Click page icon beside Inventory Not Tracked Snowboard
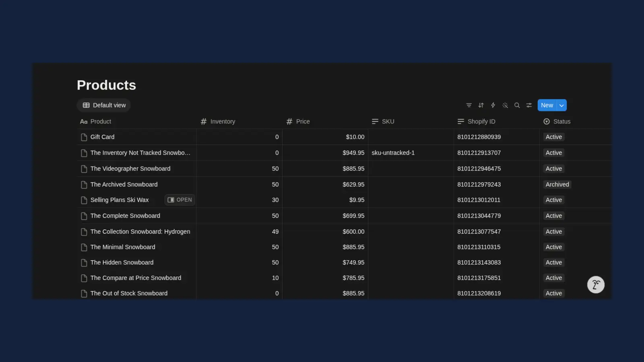 click(x=84, y=153)
